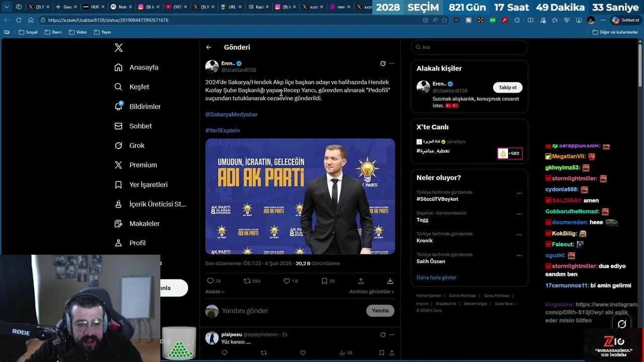Image resolution: width=644 pixels, height=362 pixels.
Task: Click Grok icon on pisiposu's reply
Action: [383, 334]
